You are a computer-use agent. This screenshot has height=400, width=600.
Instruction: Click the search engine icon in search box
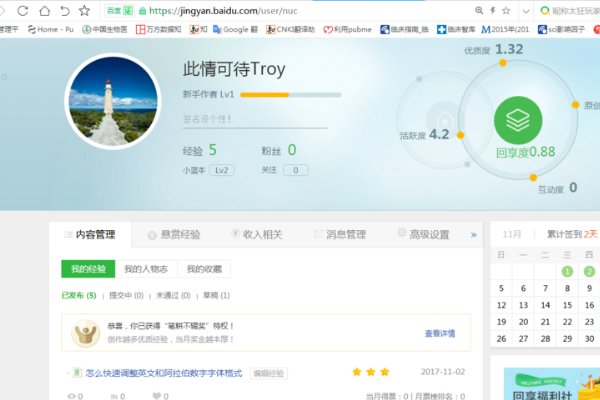(545, 11)
